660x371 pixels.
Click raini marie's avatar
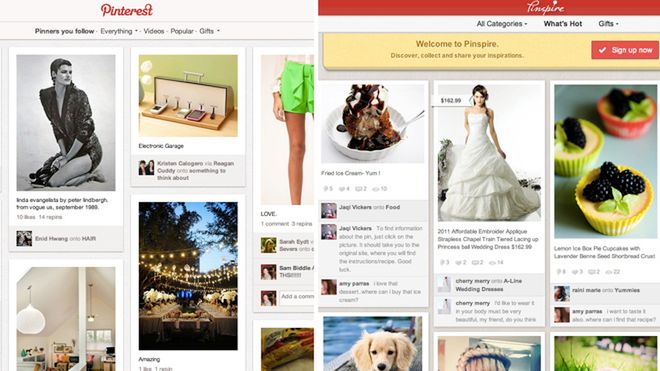[562, 293]
